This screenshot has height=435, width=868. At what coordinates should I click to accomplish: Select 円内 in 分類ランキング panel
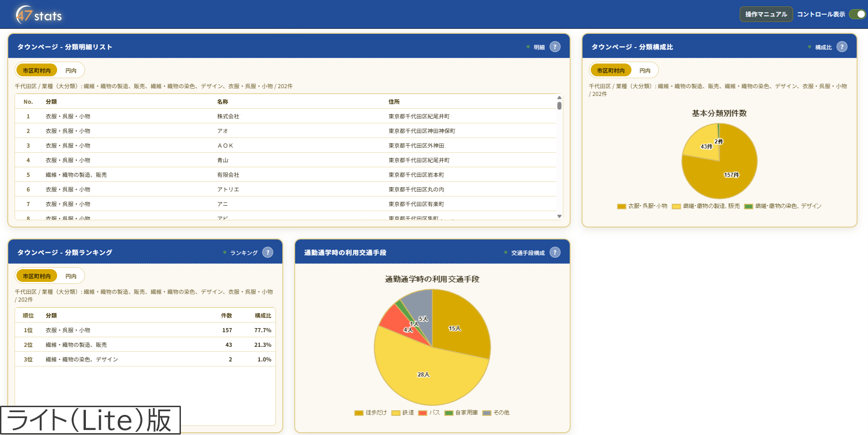(71, 276)
